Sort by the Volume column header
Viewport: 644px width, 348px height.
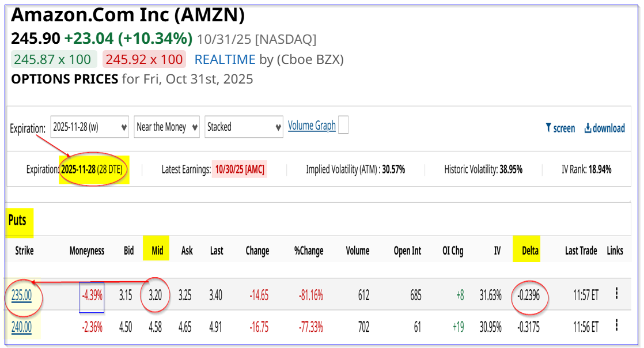point(357,251)
